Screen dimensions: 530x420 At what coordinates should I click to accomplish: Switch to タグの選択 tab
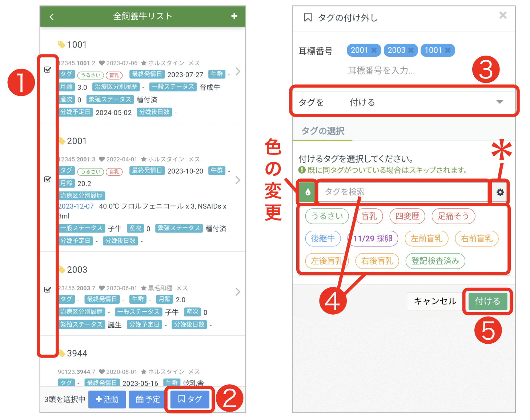pyautogui.click(x=323, y=131)
